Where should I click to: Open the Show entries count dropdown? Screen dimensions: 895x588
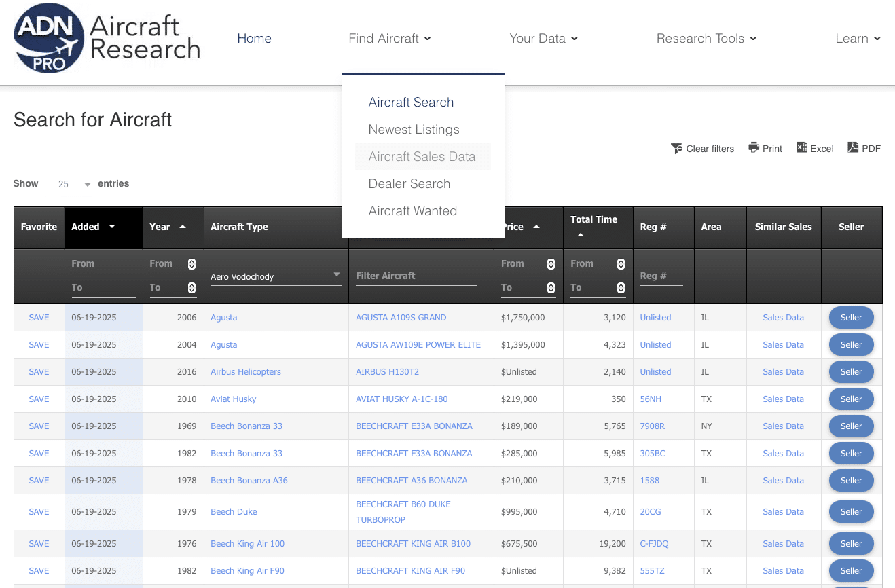tap(69, 184)
